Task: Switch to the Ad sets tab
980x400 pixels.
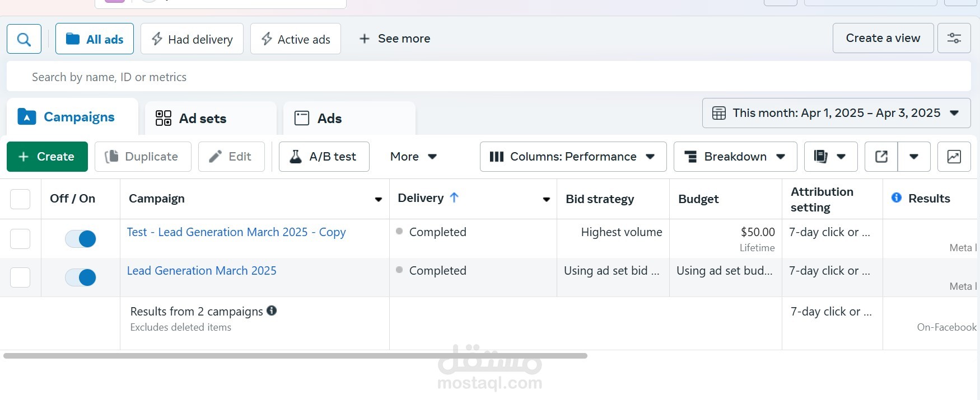Action: [211, 118]
